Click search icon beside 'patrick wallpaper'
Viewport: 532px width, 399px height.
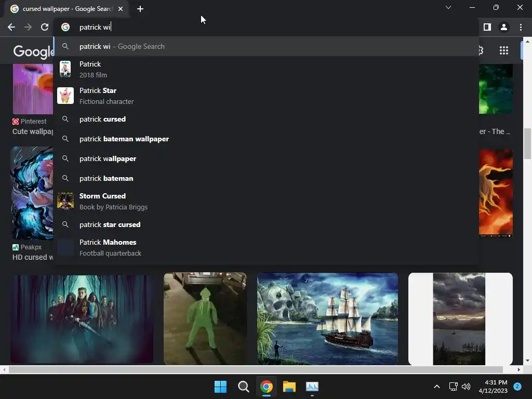65,158
